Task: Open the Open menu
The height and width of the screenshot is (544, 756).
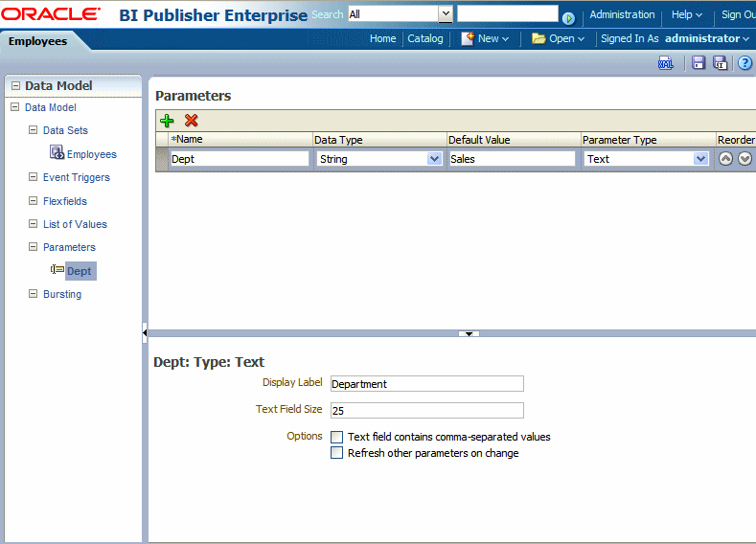Action: click(x=566, y=38)
